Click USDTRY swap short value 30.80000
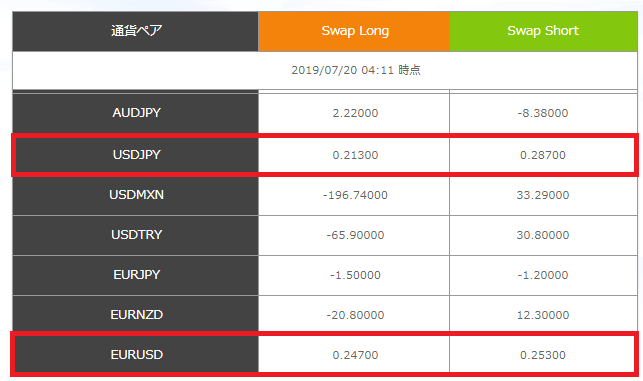Image resolution: width=643 pixels, height=381 pixels. tap(543, 235)
